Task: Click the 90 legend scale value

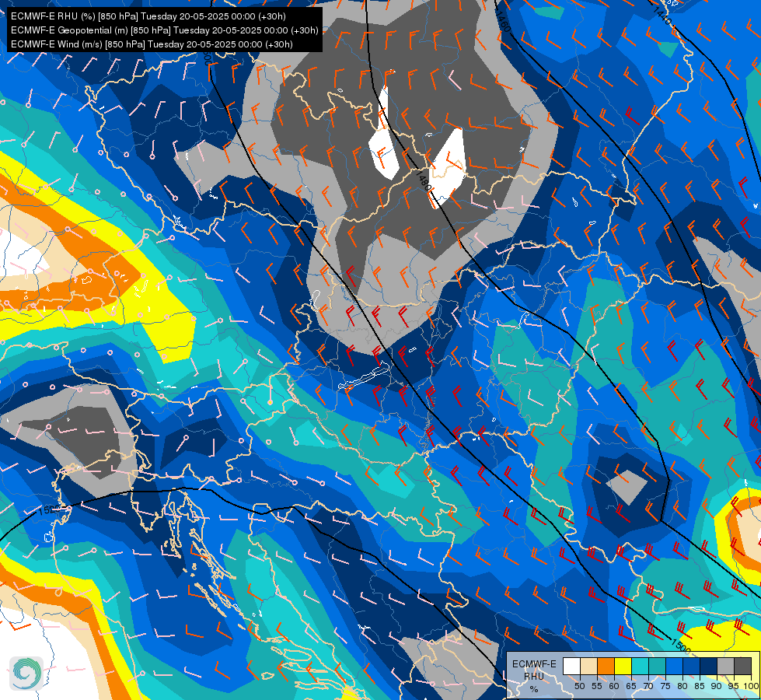Action: pyautogui.click(x=717, y=686)
